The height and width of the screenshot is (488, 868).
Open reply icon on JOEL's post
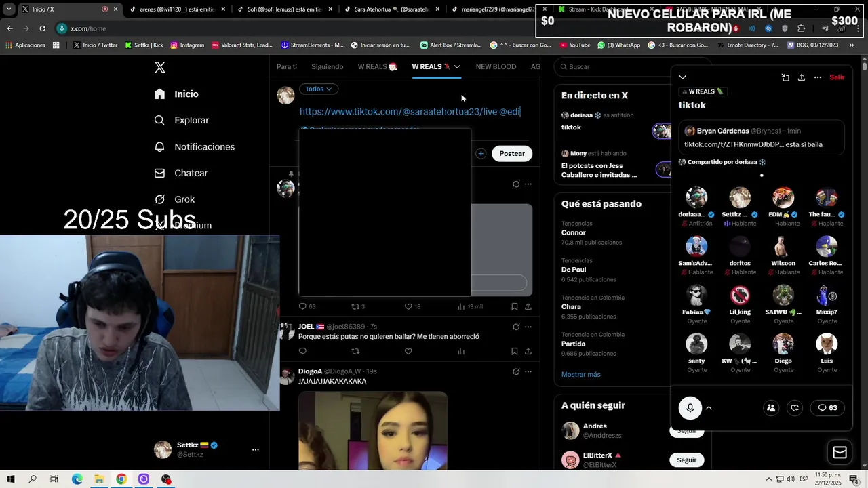[x=302, y=351]
